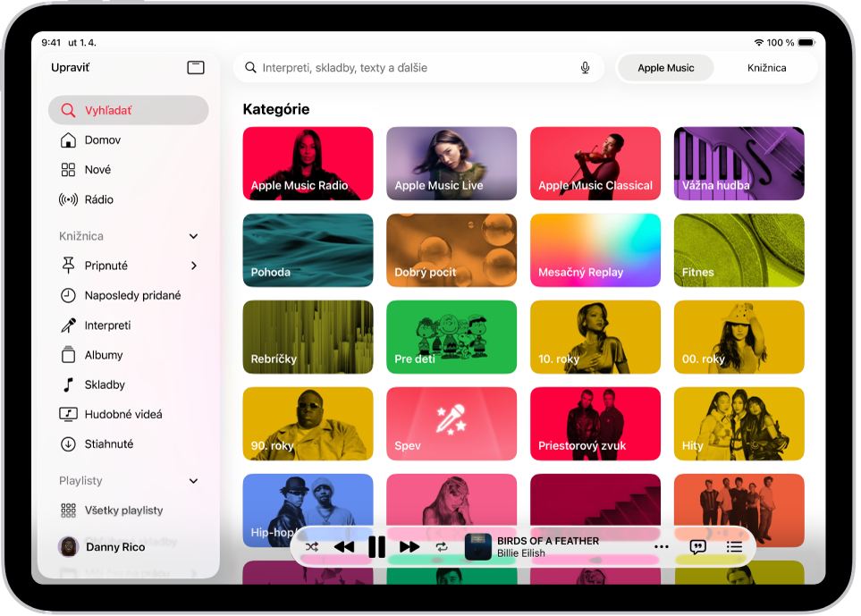
Task: Click the battery indicator icon
Action: pos(806,42)
